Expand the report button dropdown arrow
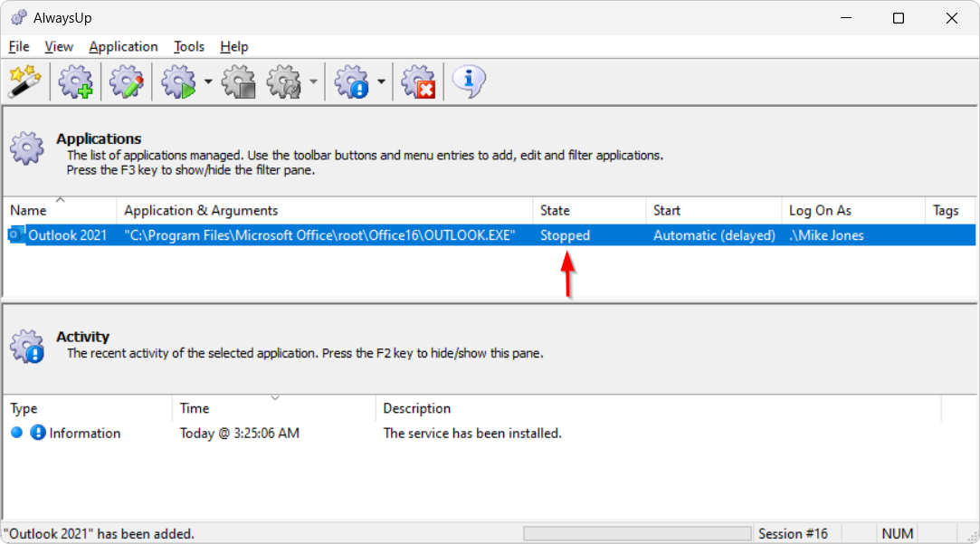Image resolution: width=980 pixels, height=544 pixels. click(381, 81)
